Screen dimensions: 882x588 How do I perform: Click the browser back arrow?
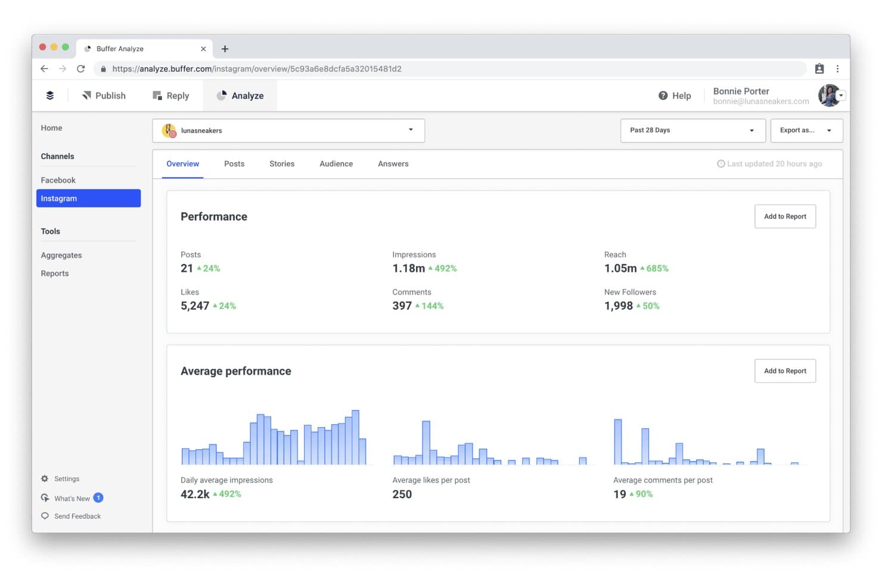[44, 69]
